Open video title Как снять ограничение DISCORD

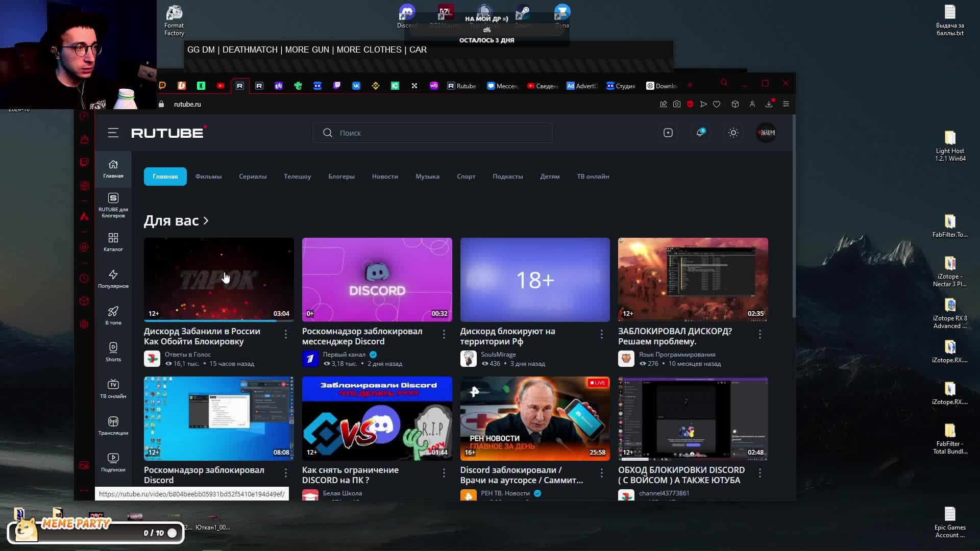click(x=350, y=475)
